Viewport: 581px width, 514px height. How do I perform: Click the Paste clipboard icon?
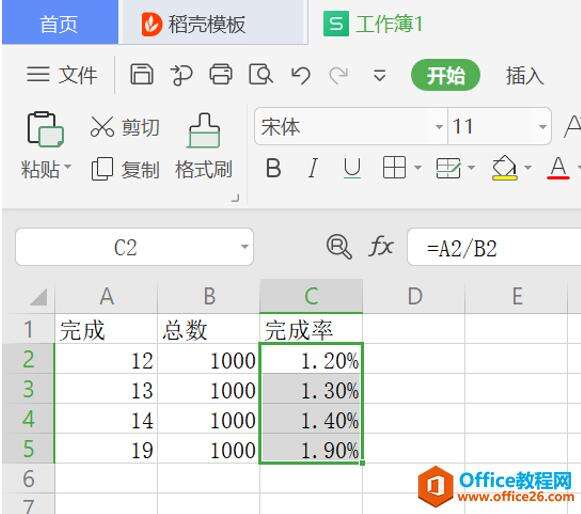coord(45,129)
